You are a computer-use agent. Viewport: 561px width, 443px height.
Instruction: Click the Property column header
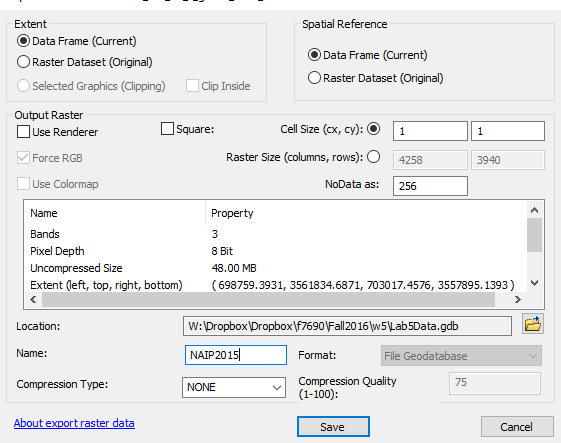(366, 213)
